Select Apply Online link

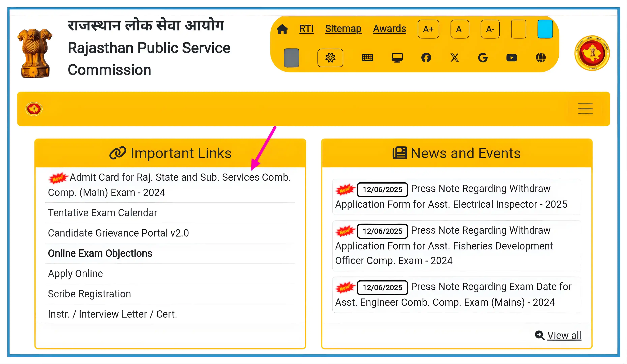pyautogui.click(x=75, y=274)
